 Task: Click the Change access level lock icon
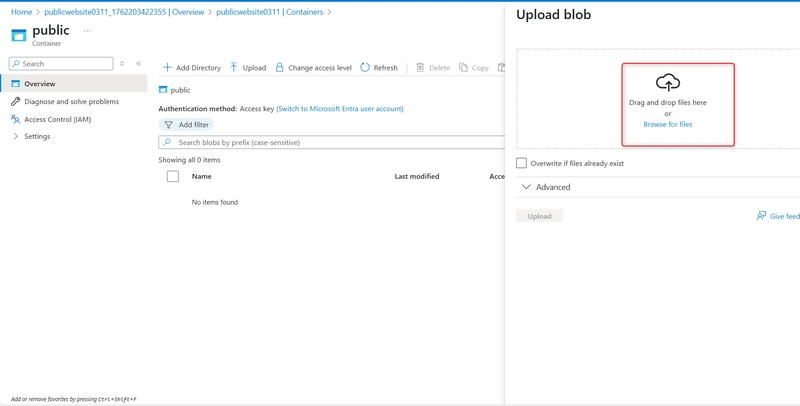pos(279,68)
